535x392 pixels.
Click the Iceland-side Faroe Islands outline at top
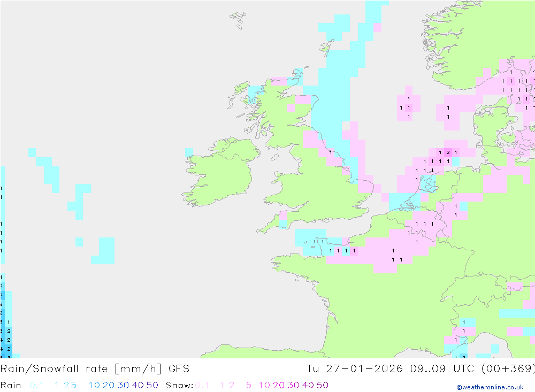coord(238,20)
